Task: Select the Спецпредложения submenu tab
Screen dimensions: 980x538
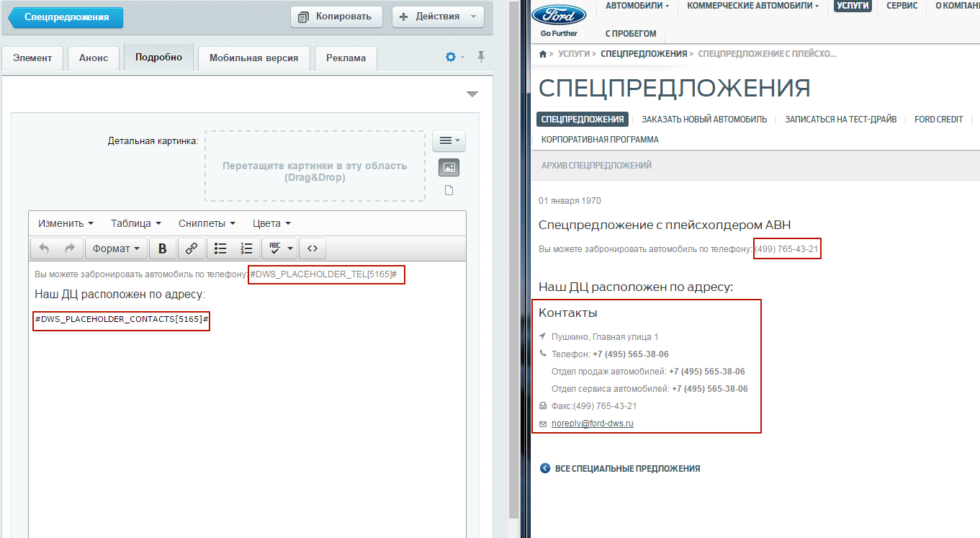Action: coord(583,120)
